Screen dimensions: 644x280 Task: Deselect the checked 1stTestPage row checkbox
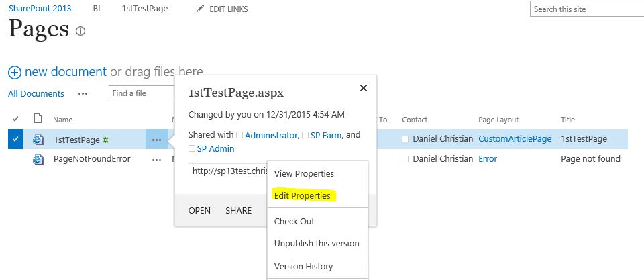point(16,140)
